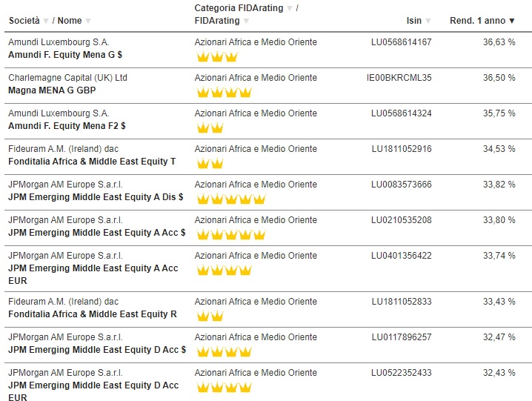Click five-crown rating of JPM A Dis $

231,199
